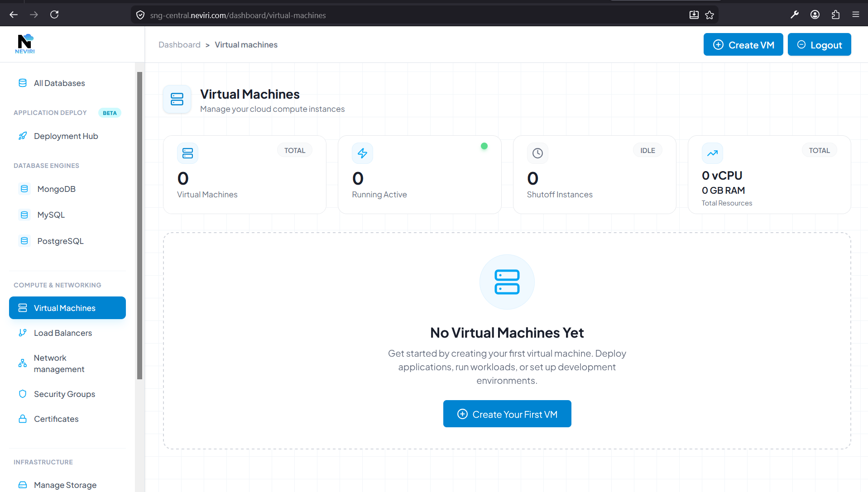Image resolution: width=868 pixels, height=492 pixels.
Task: Click the "Running Active" label
Action: pos(379,194)
